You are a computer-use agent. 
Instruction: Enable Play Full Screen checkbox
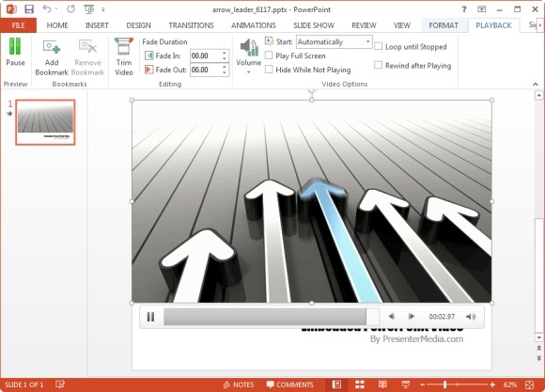coord(269,55)
